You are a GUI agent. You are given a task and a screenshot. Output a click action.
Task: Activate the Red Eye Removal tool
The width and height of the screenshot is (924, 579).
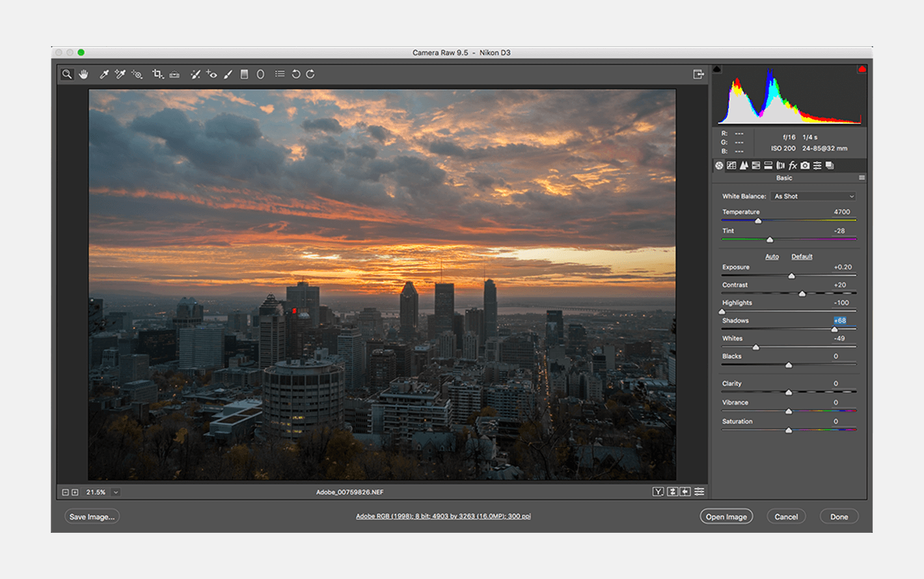click(211, 74)
